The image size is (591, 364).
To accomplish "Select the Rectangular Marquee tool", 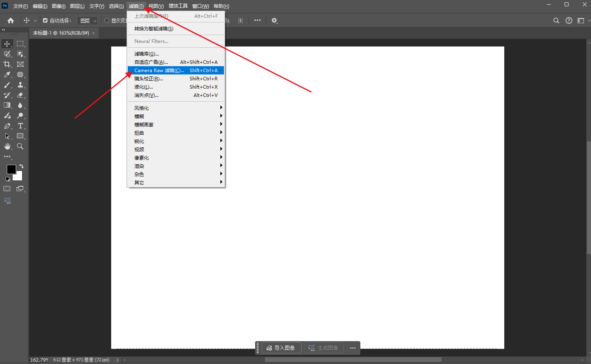I will 20,44.
